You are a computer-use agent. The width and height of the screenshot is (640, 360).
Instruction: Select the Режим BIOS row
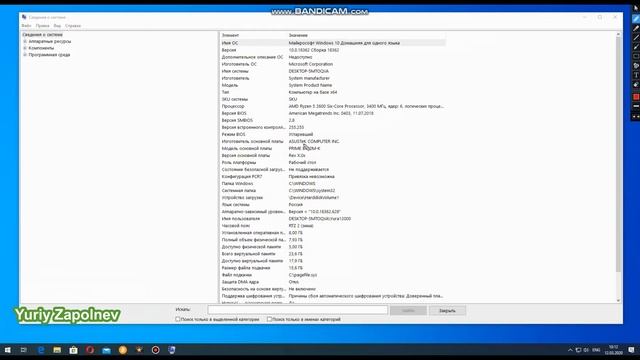(x=333, y=134)
